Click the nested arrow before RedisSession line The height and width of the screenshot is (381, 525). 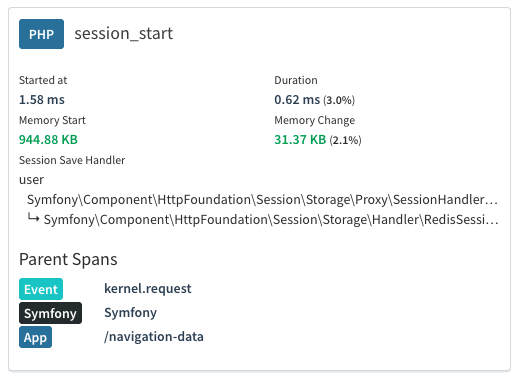[33, 218]
